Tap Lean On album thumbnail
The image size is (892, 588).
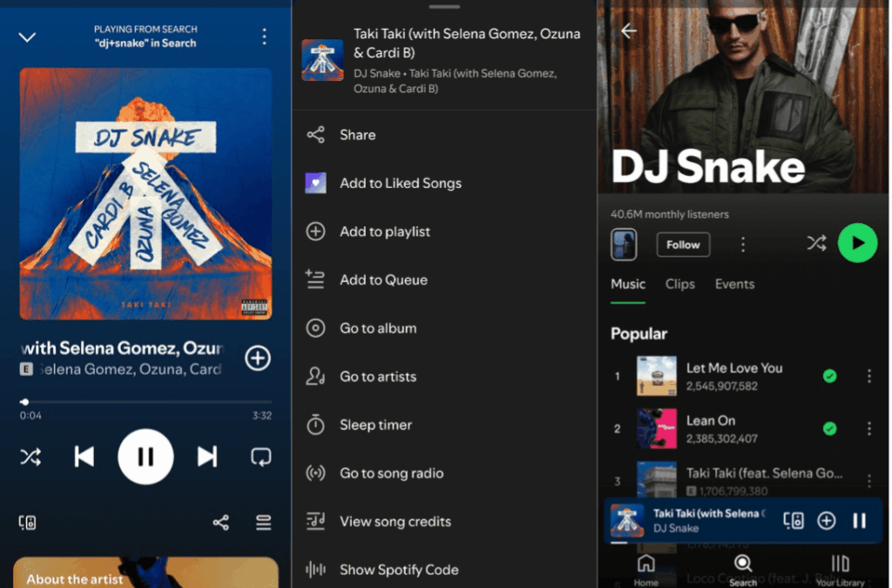657,429
